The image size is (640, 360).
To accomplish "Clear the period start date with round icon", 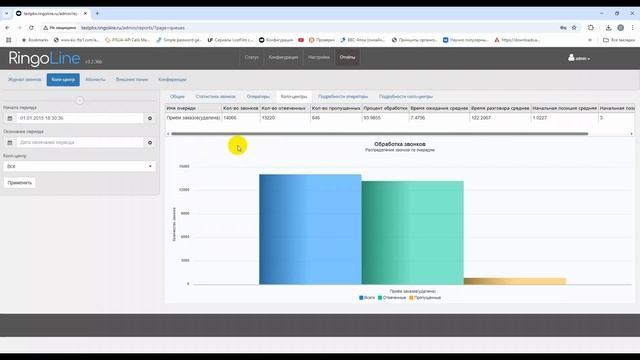I will 150,118.
